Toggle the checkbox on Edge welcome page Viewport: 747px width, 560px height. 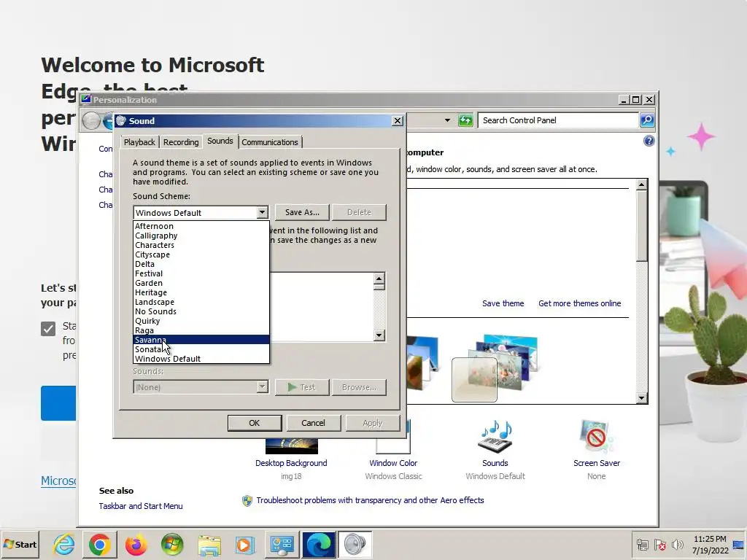[48, 329]
